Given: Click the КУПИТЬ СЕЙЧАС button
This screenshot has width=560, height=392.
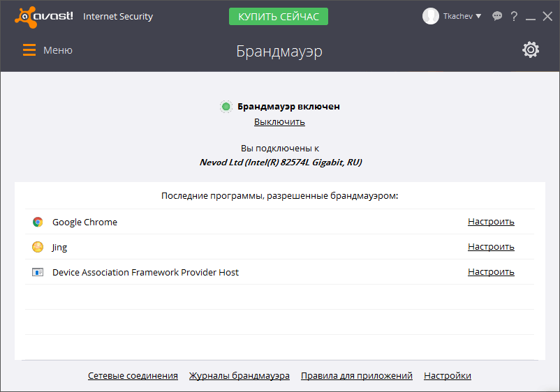Looking at the screenshot, I should click(279, 17).
